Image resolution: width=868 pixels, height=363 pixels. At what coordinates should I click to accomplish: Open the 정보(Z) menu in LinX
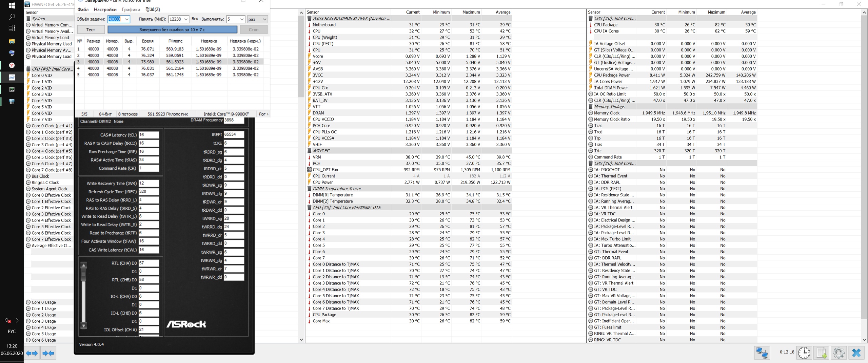(x=153, y=9)
